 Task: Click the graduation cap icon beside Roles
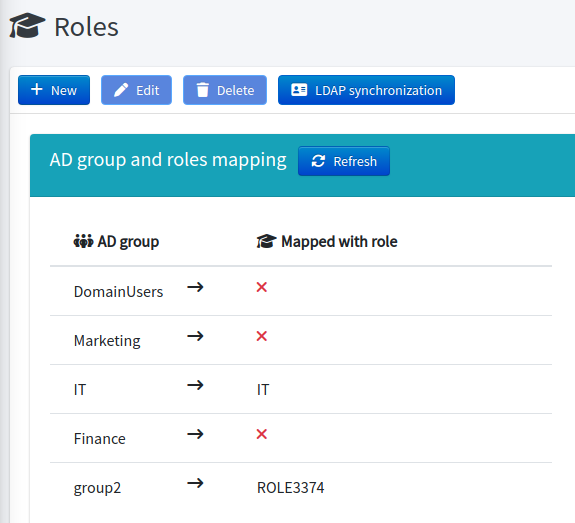pos(27,26)
